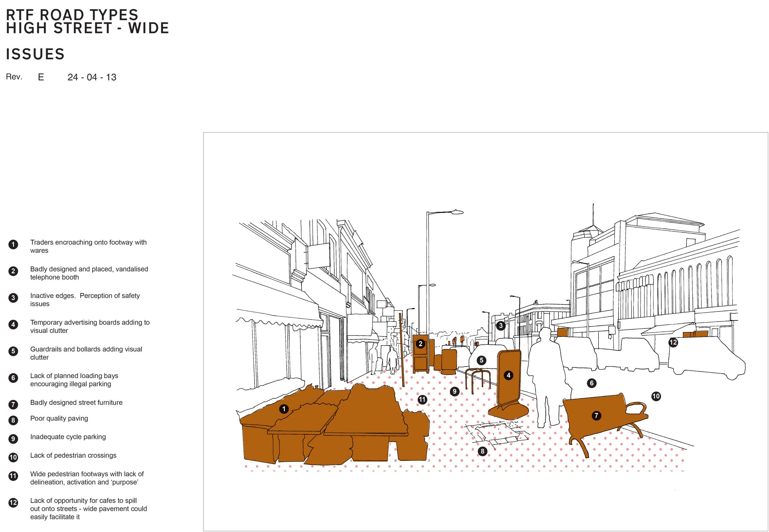Click marker 7 on the orange bench
769x532 pixels.
pos(597,415)
